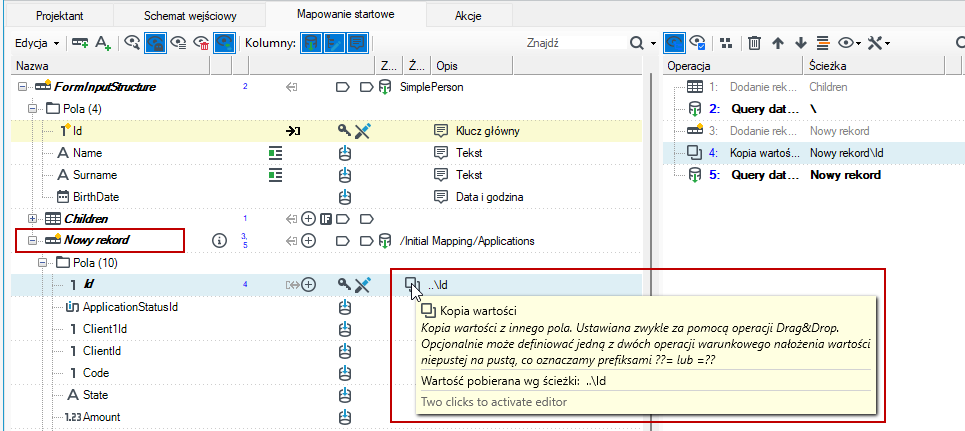
Task: Click the add text field A-plus icon
Action: (102, 43)
